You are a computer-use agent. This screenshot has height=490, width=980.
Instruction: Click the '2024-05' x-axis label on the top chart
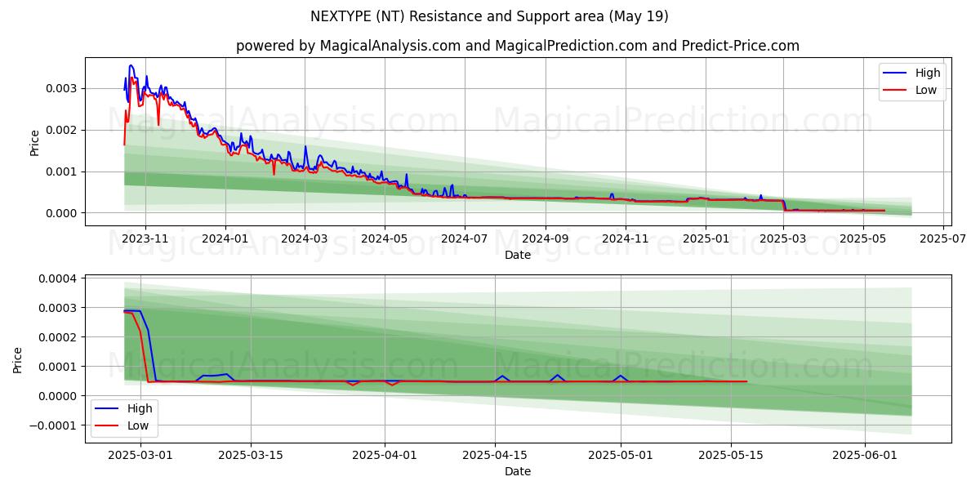point(384,239)
